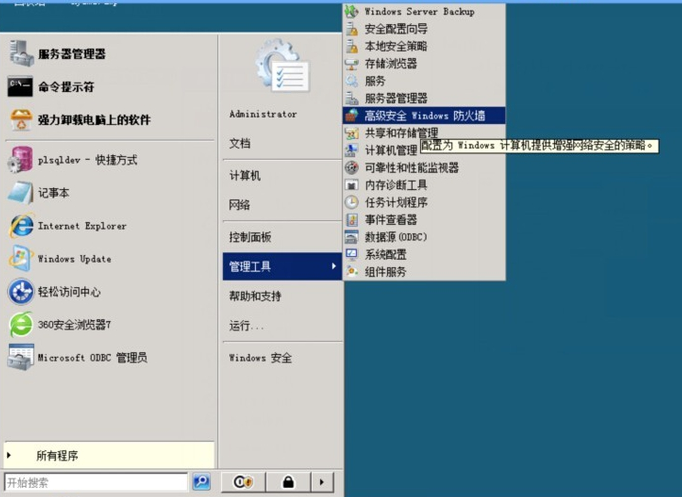
Task: Select 记事本 label
Action: (x=53, y=193)
